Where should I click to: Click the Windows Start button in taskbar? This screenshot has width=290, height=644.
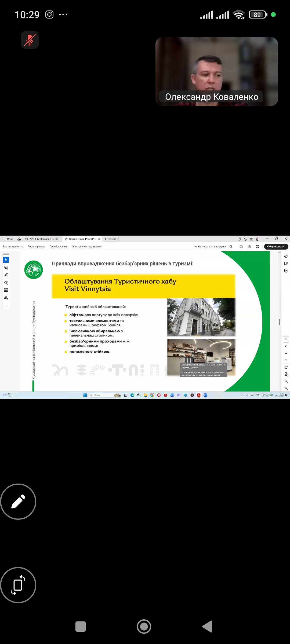coord(85,395)
